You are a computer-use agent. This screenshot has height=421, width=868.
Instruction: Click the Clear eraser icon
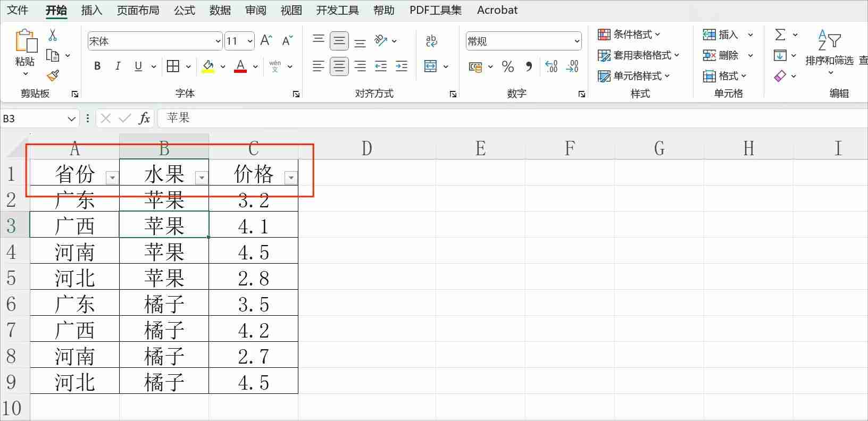click(780, 76)
